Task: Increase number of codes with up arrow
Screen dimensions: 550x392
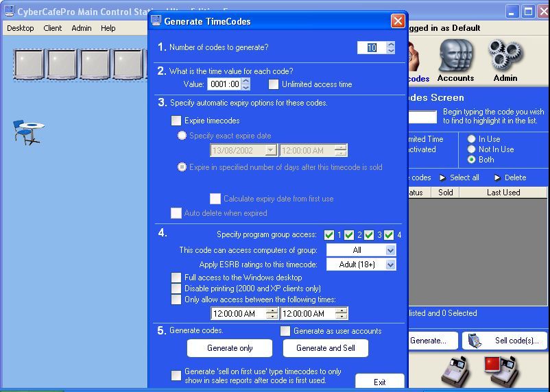Action: coord(391,44)
